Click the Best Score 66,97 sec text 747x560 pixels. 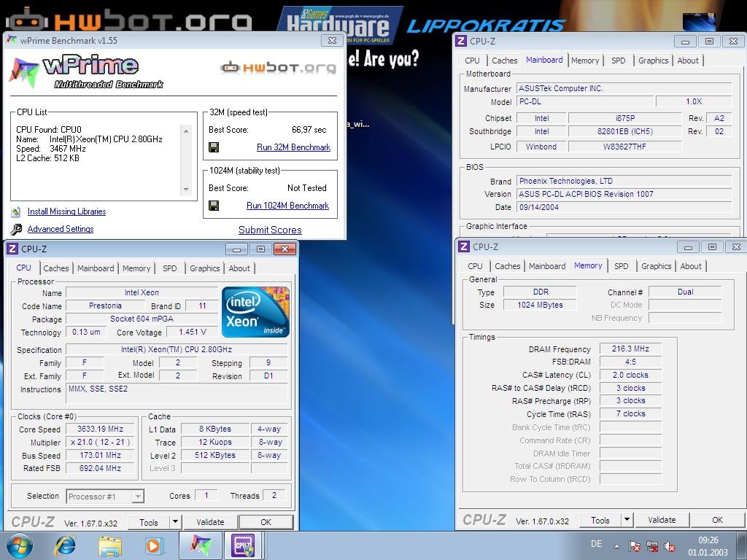coord(309,130)
